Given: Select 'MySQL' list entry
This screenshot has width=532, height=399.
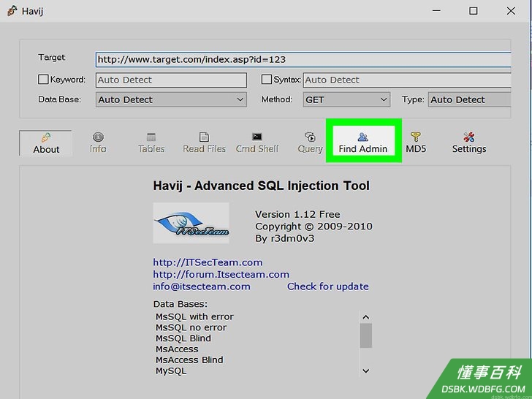Looking at the screenshot, I should [171, 370].
